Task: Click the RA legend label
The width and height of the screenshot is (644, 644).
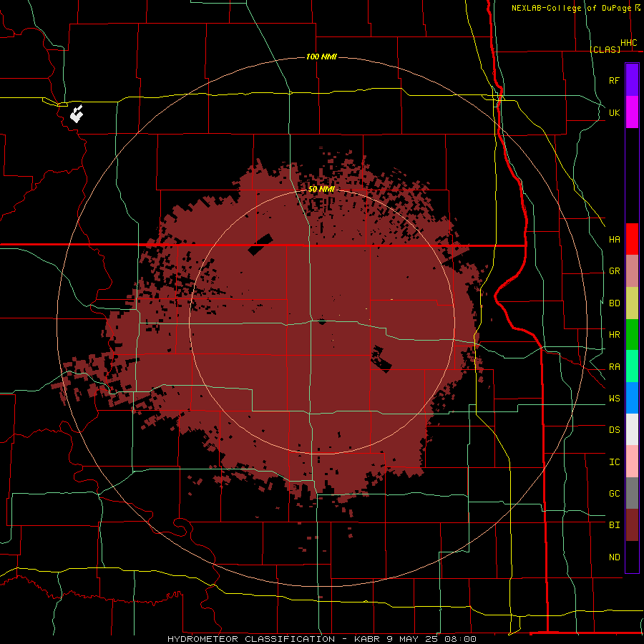Action: click(x=615, y=367)
